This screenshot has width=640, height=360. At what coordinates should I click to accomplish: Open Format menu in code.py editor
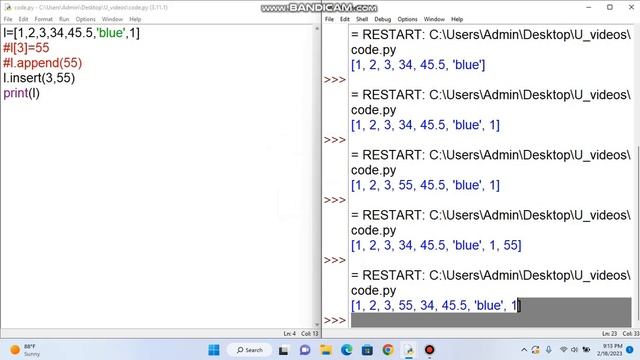(43, 19)
